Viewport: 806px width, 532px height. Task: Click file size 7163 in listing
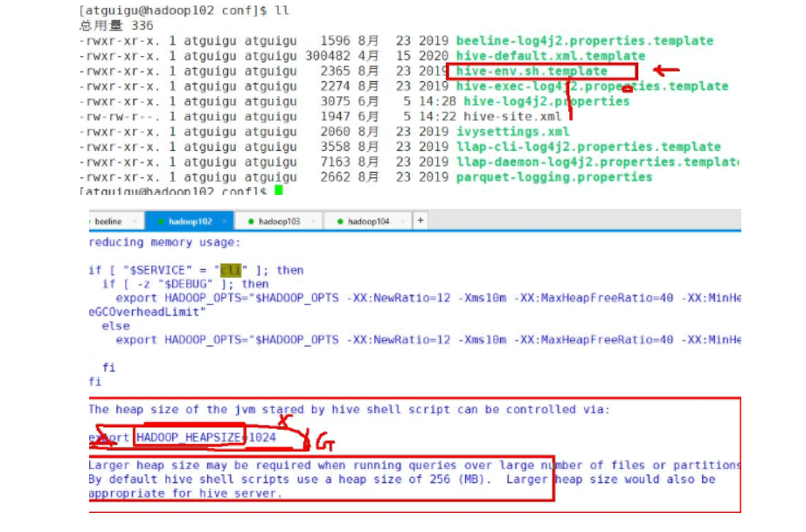pos(335,162)
